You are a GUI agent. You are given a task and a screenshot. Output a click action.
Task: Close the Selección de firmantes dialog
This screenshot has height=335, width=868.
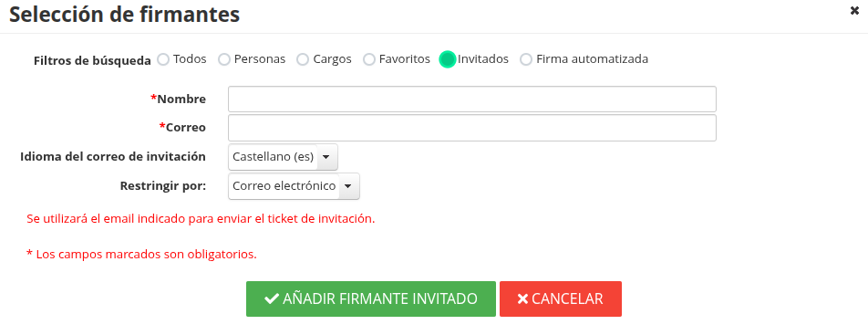[x=854, y=11]
